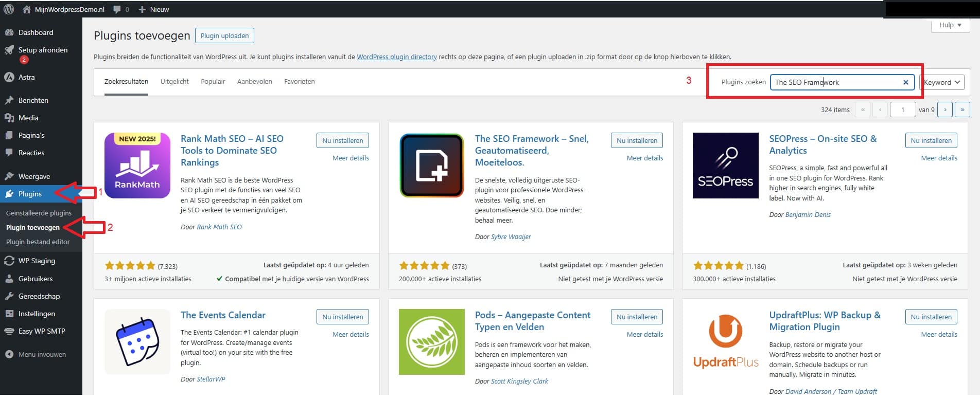
Task: Open Meer details for Pods
Action: click(x=645, y=334)
